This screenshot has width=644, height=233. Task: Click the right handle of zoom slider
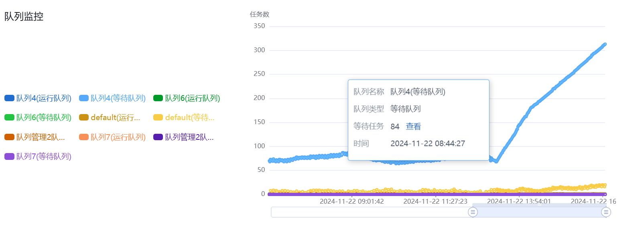pyautogui.click(x=606, y=212)
